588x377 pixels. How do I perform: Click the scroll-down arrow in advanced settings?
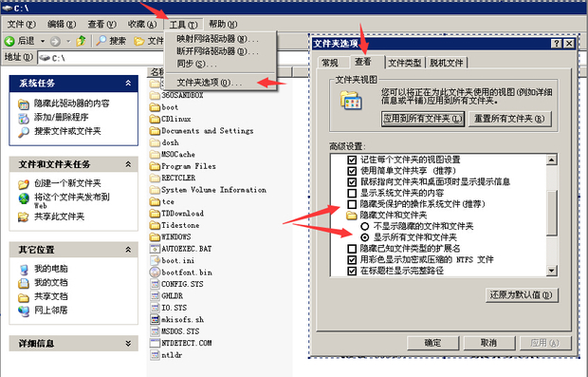552,270
